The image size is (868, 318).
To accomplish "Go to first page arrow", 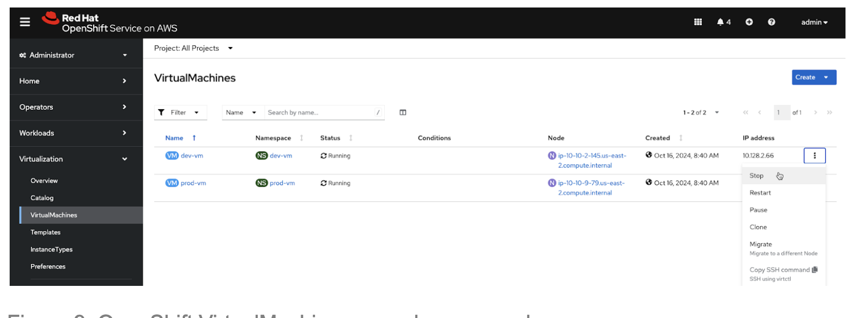I will tap(745, 112).
